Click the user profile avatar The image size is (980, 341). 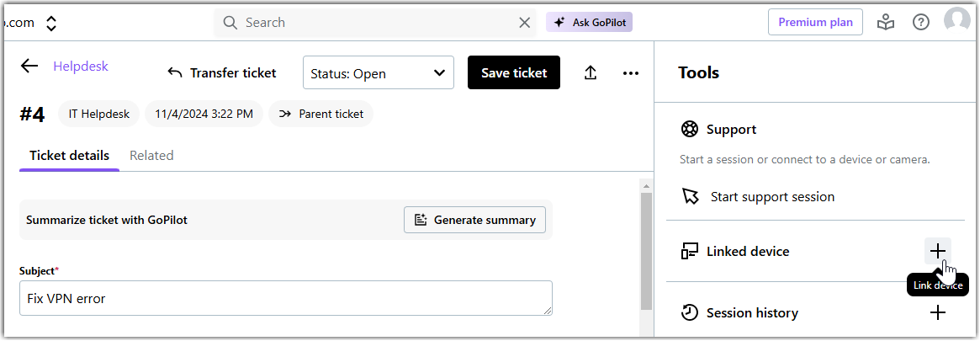tap(957, 21)
